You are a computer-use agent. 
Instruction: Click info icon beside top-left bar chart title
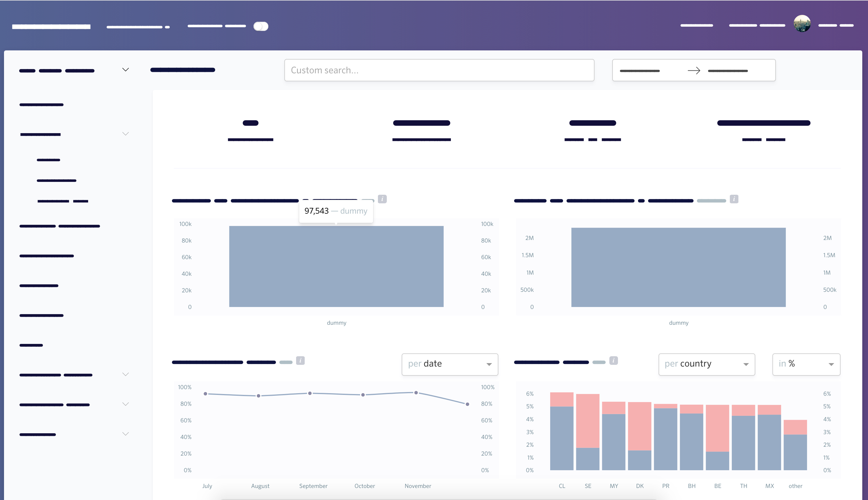382,199
